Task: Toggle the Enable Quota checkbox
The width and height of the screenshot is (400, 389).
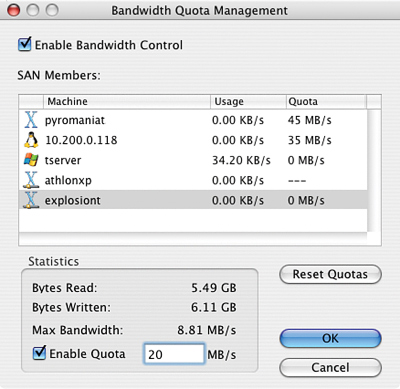Action: tap(39, 353)
